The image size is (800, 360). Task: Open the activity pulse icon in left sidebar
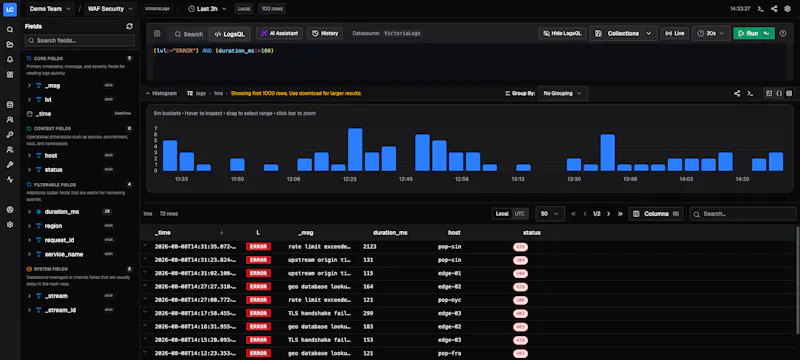point(10,179)
